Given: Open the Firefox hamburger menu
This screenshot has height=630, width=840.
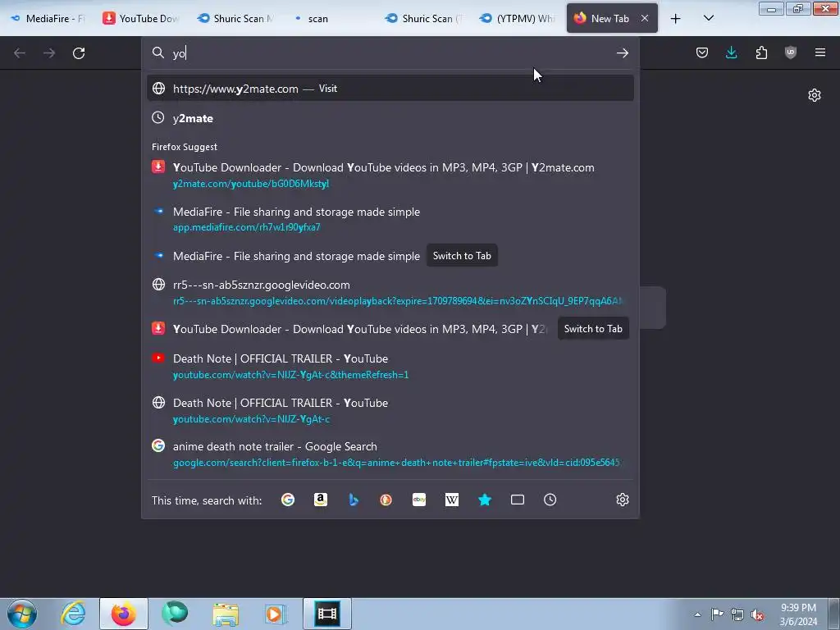Looking at the screenshot, I should (x=819, y=52).
